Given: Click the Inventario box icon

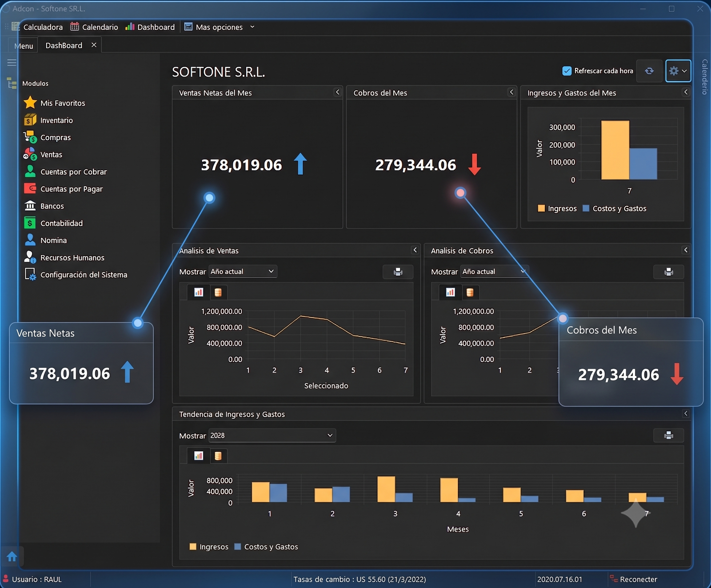Looking at the screenshot, I should pos(30,120).
